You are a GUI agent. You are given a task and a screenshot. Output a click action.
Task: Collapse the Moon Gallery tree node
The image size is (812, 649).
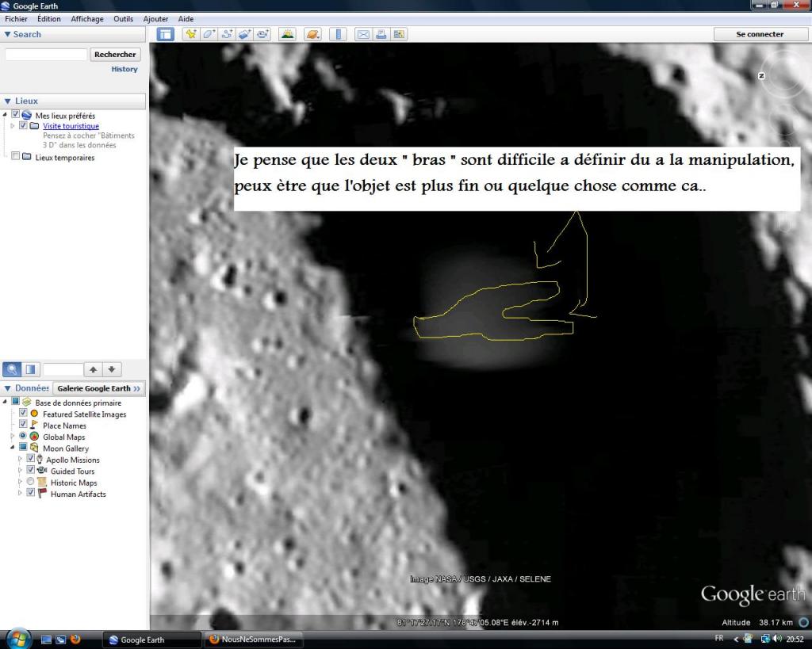(13, 448)
